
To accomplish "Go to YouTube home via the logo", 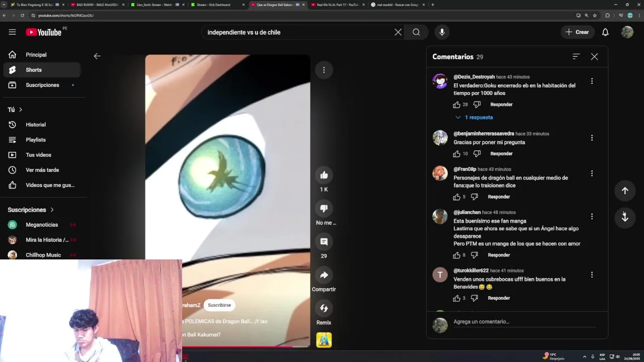I will coord(44,32).
